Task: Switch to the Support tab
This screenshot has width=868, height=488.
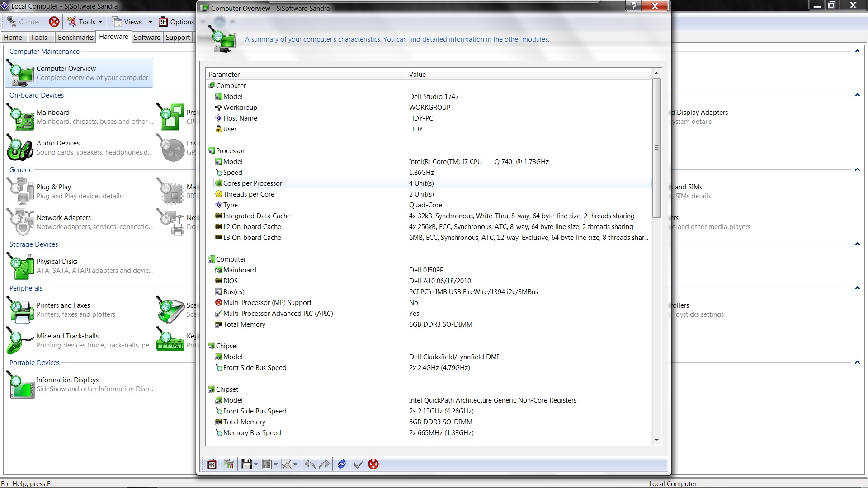Action: pos(178,37)
